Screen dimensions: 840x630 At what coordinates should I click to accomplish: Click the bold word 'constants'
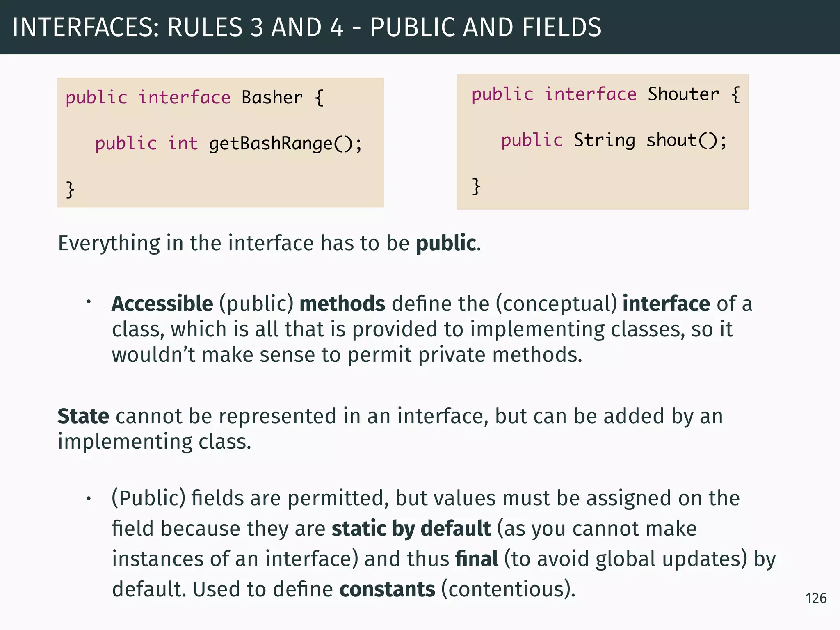(387, 589)
